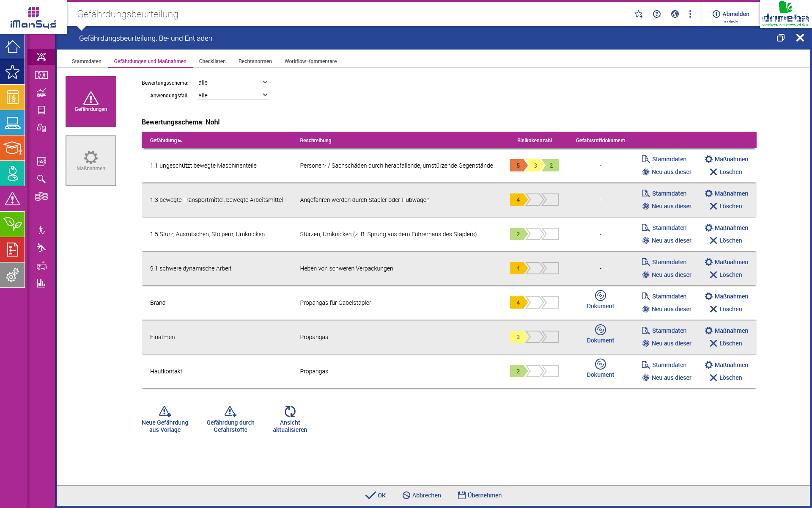Open the bar chart statistics icon
812x508 pixels.
click(x=41, y=284)
